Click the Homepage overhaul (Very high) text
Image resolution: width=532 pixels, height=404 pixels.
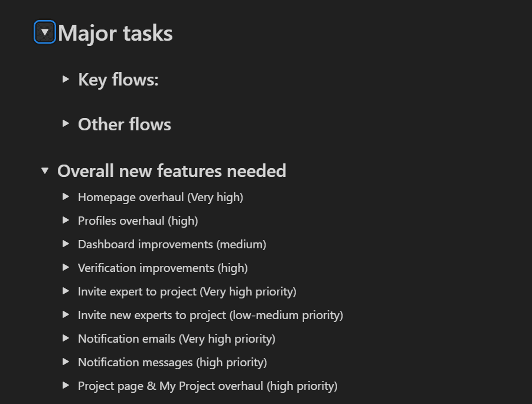(x=161, y=196)
